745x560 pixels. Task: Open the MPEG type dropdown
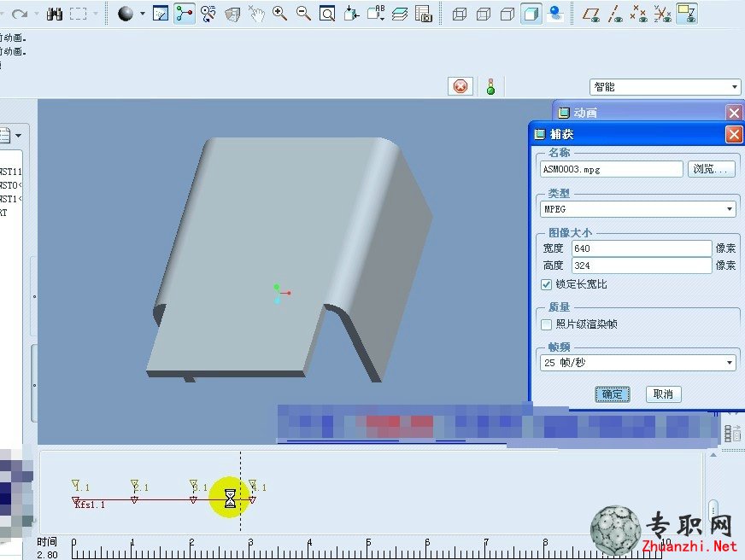click(x=637, y=209)
